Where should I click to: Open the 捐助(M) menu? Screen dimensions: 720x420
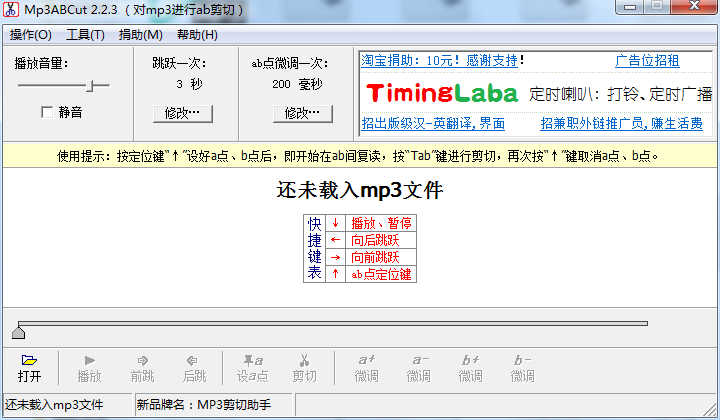click(141, 35)
